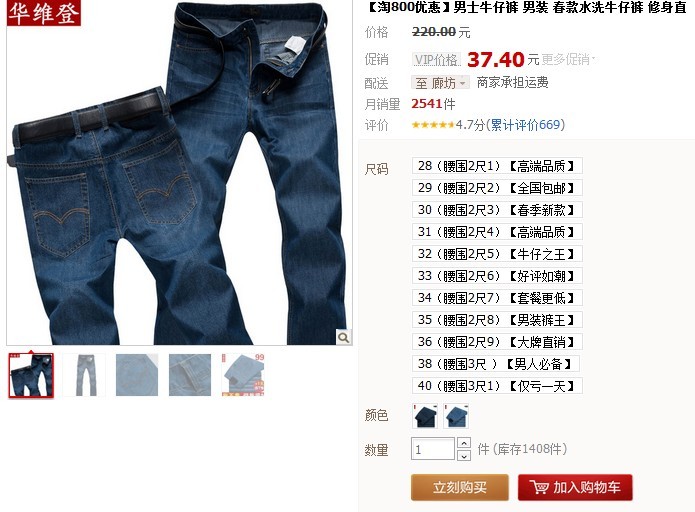The height and width of the screenshot is (512, 695).
Task: Select size 40 (腰围3尺1) option
Action: click(x=497, y=386)
